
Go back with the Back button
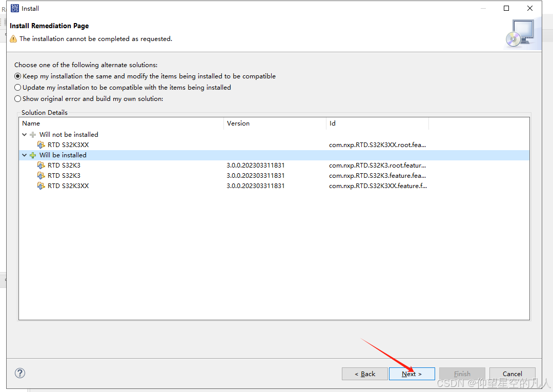tap(365, 374)
